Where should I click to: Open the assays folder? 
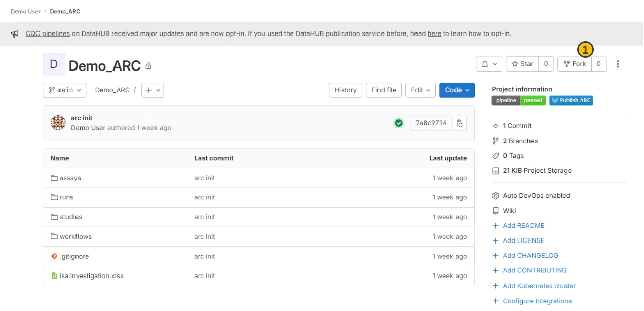[70, 178]
